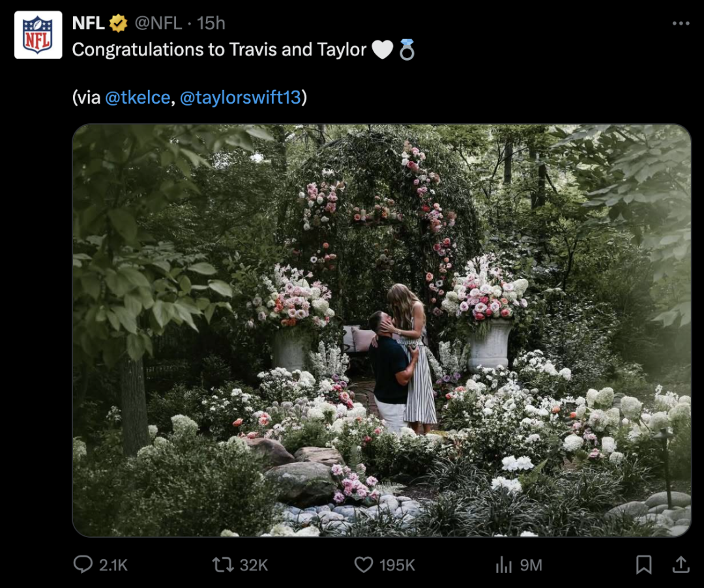Click the 195K likes count

tap(397, 565)
